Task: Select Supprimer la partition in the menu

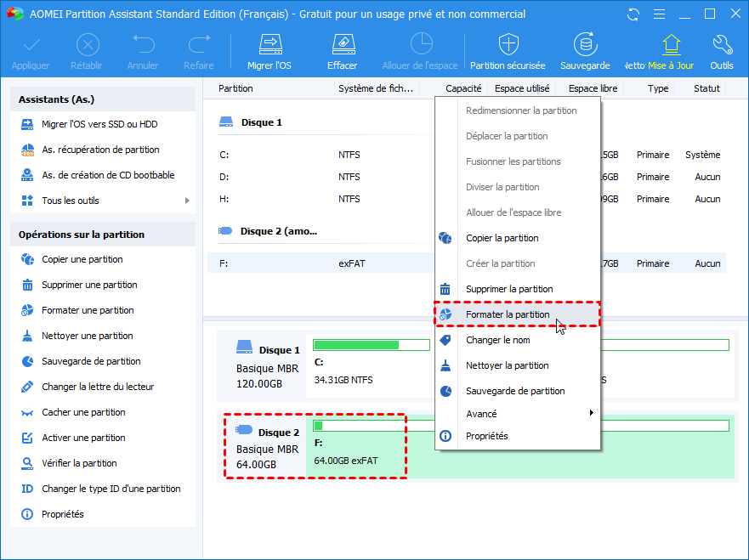Action: 511,288
